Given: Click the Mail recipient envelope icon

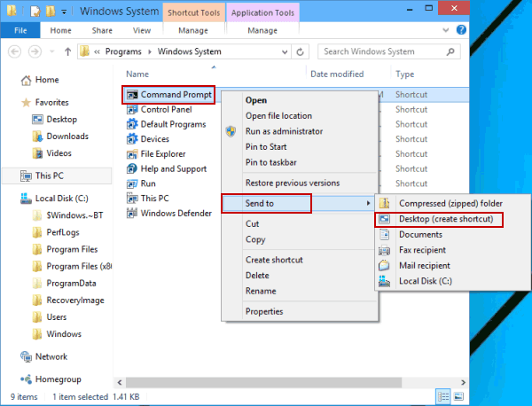Looking at the screenshot, I should tap(385, 266).
